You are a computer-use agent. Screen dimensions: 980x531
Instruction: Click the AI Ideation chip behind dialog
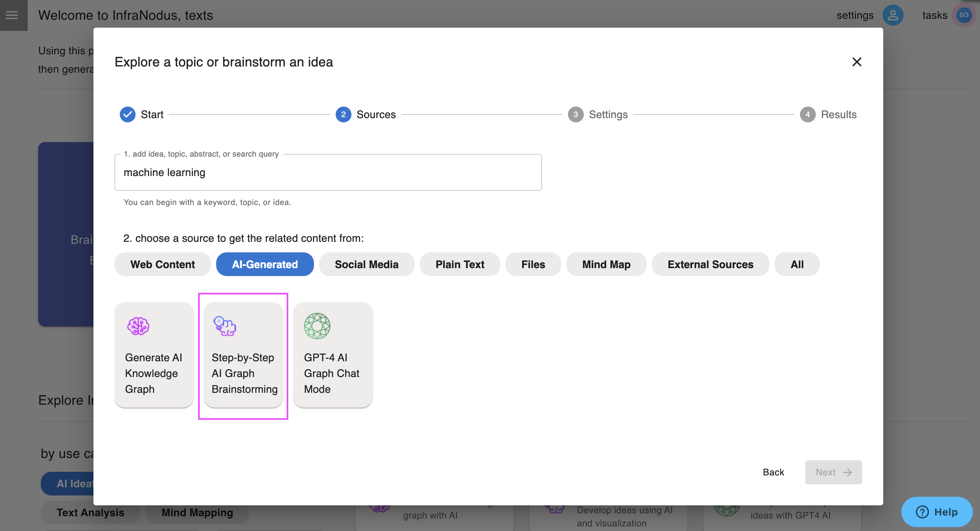67,483
